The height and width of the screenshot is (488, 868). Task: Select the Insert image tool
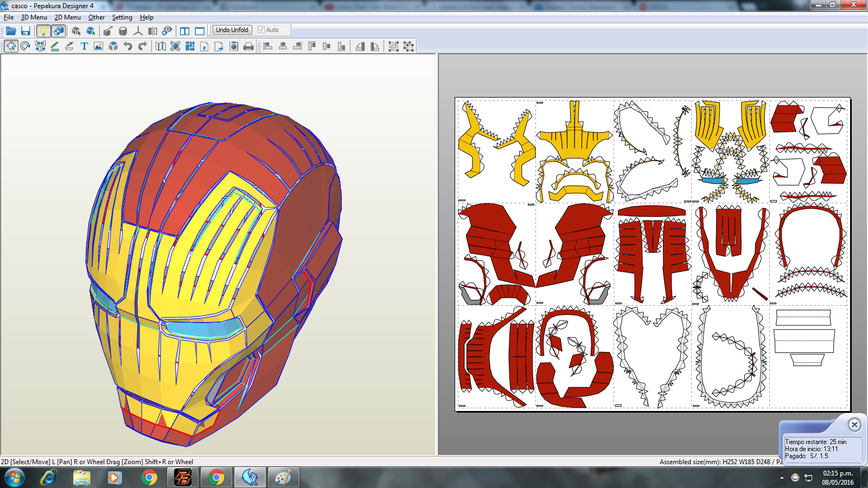(x=98, y=46)
